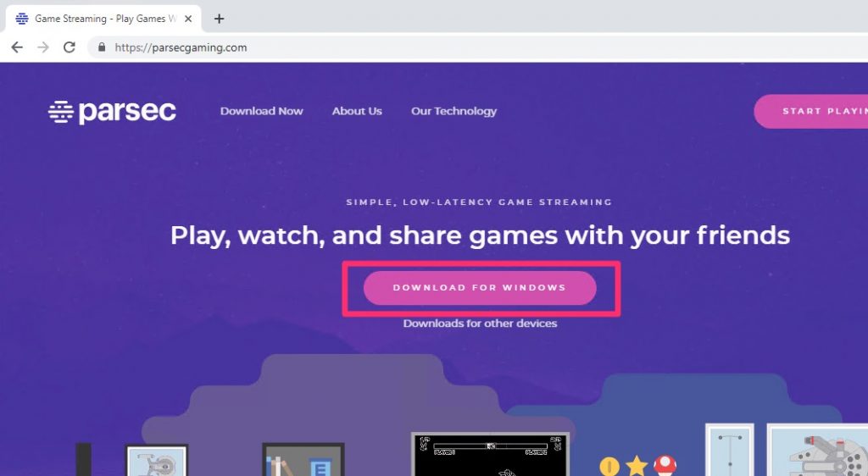Open Downloads for other devices link
868x476 pixels.
click(480, 324)
